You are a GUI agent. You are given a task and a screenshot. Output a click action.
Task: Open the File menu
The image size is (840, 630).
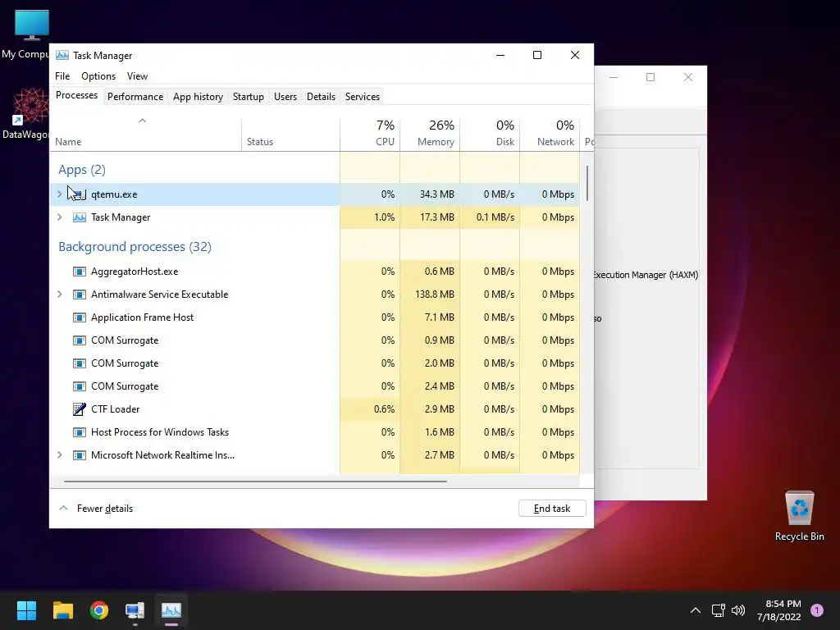click(62, 76)
